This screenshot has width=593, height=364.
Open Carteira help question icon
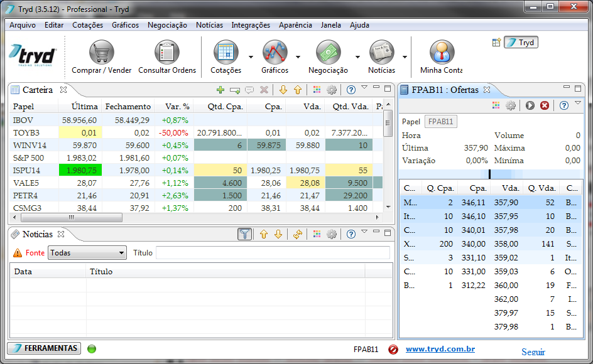pyautogui.click(x=351, y=90)
